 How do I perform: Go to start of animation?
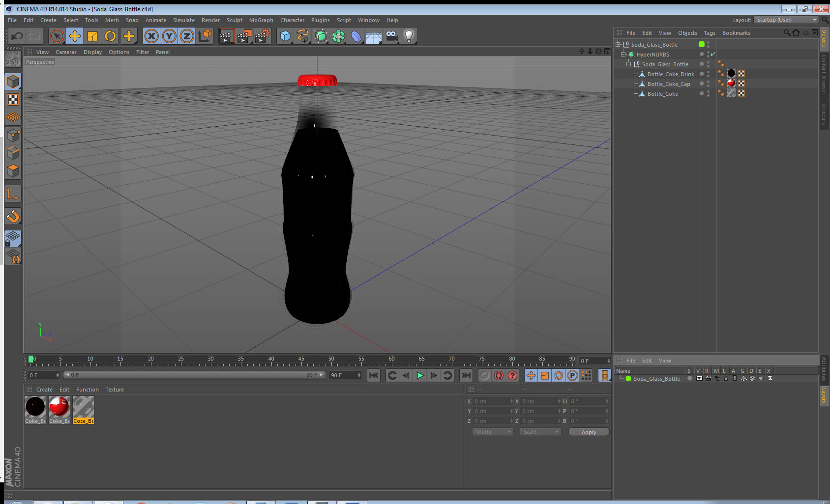click(374, 375)
